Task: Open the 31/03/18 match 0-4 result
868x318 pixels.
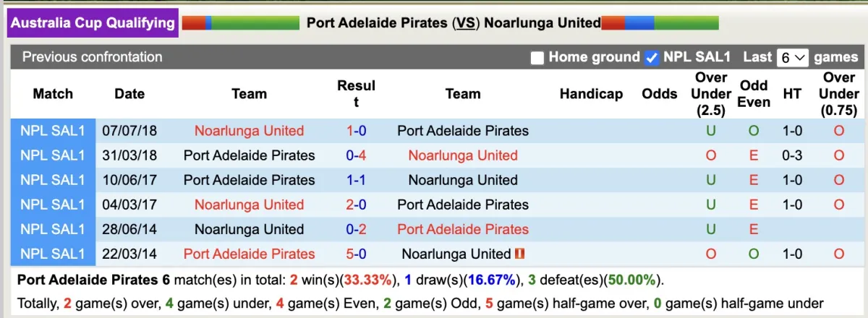Action: coord(356,155)
